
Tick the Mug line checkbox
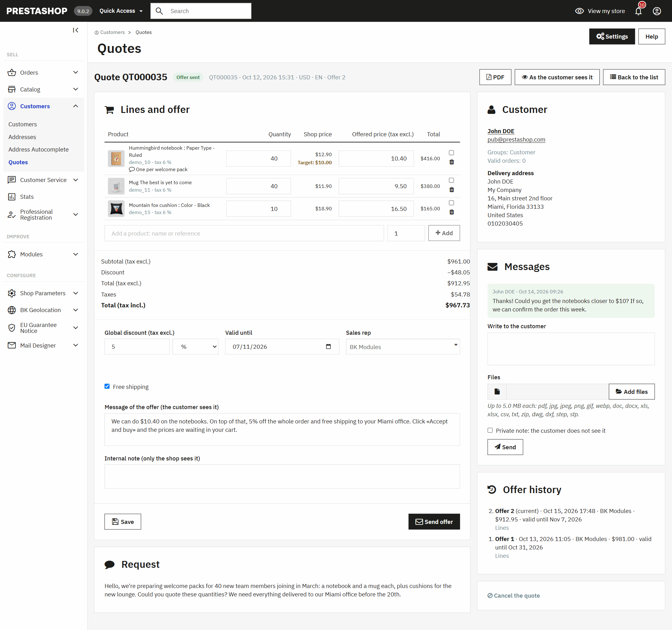tap(451, 180)
